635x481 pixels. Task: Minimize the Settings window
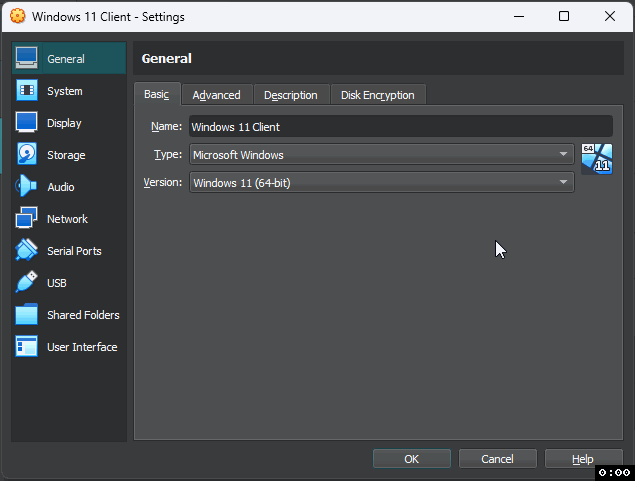[519, 17]
